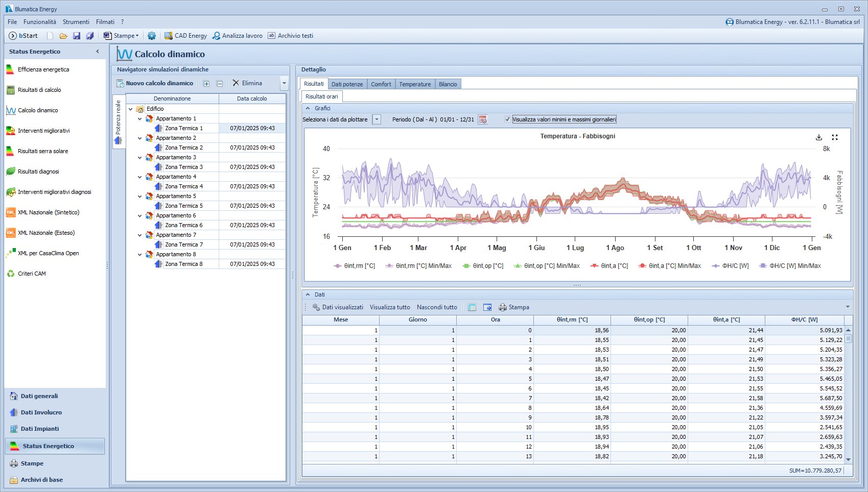Download the Temperatura - Fabbisogni chart
This screenshot has height=492, width=868.
(x=819, y=137)
